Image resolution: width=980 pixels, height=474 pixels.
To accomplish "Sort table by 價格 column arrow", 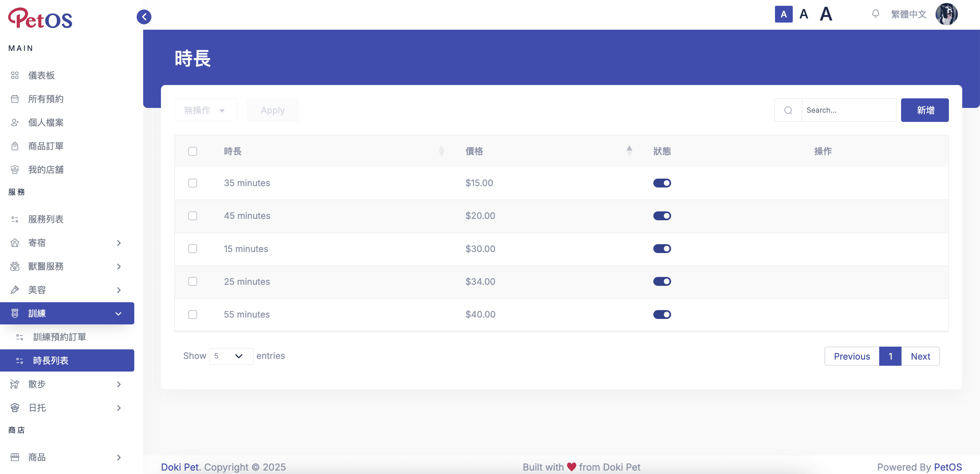I will coord(629,151).
